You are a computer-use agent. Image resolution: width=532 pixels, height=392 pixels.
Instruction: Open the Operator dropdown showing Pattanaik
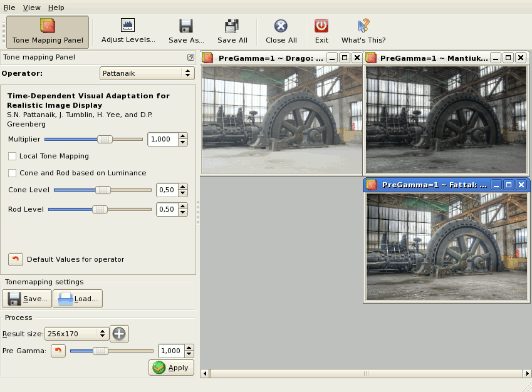147,73
